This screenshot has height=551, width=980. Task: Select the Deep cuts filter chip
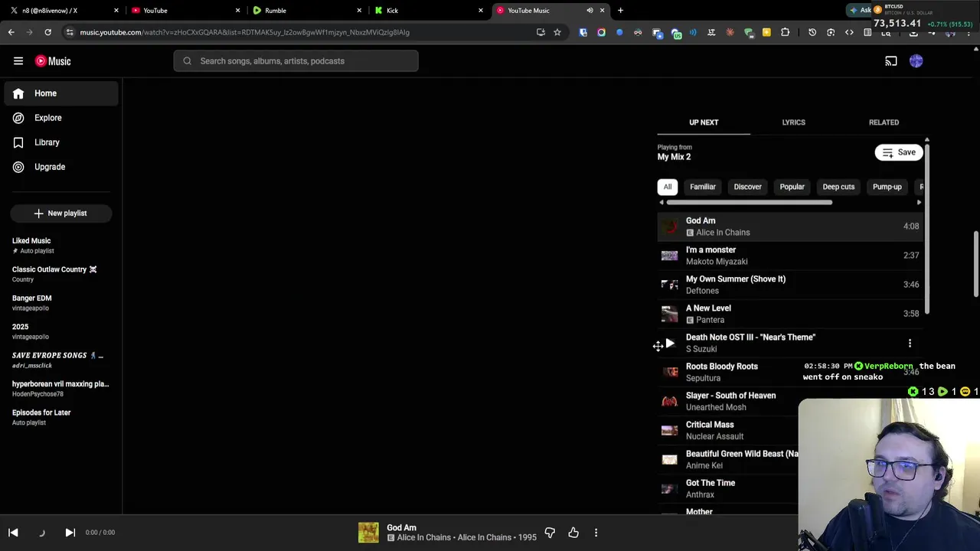click(x=838, y=187)
